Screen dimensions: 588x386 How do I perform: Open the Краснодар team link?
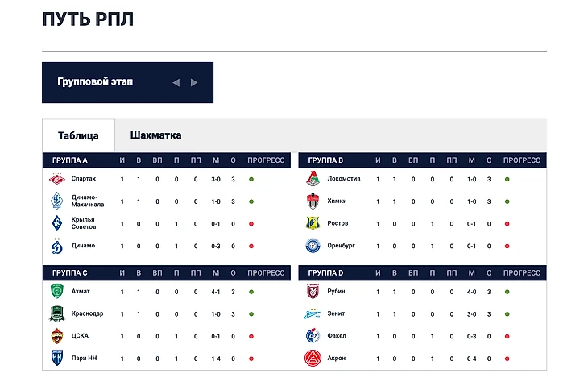click(87, 313)
